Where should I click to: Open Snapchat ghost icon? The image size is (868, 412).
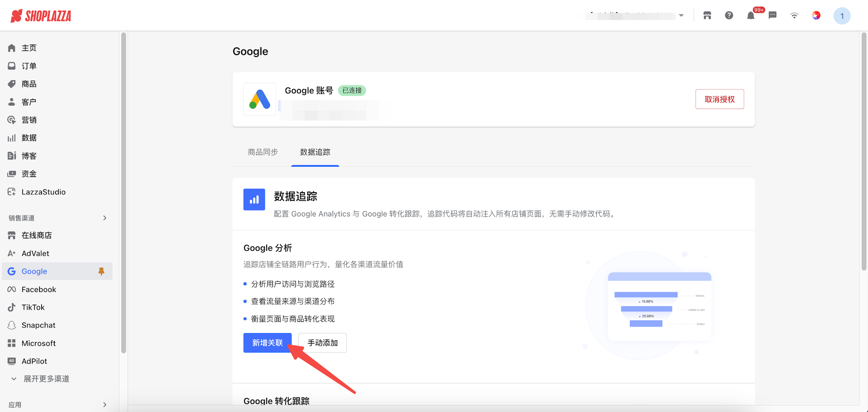coord(12,325)
